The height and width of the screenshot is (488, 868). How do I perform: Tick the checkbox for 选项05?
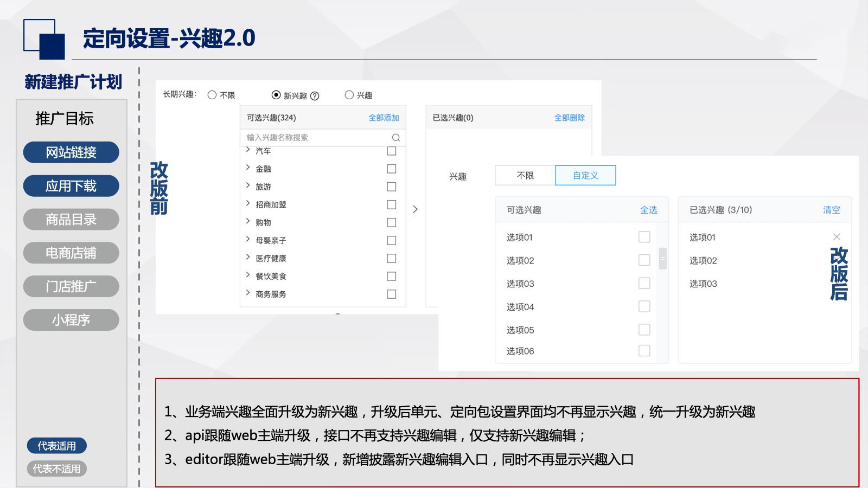[644, 330]
